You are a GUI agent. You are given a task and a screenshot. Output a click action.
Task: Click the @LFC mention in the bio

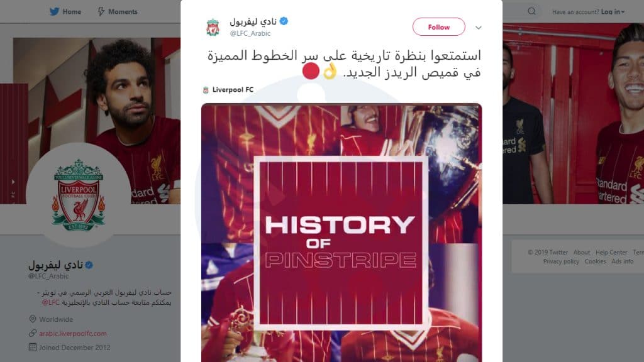click(x=50, y=302)
